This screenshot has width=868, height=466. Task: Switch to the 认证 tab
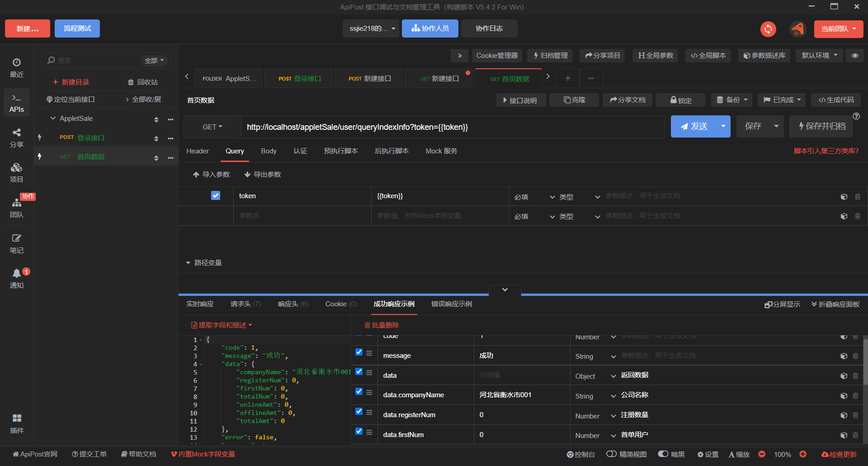300,151
